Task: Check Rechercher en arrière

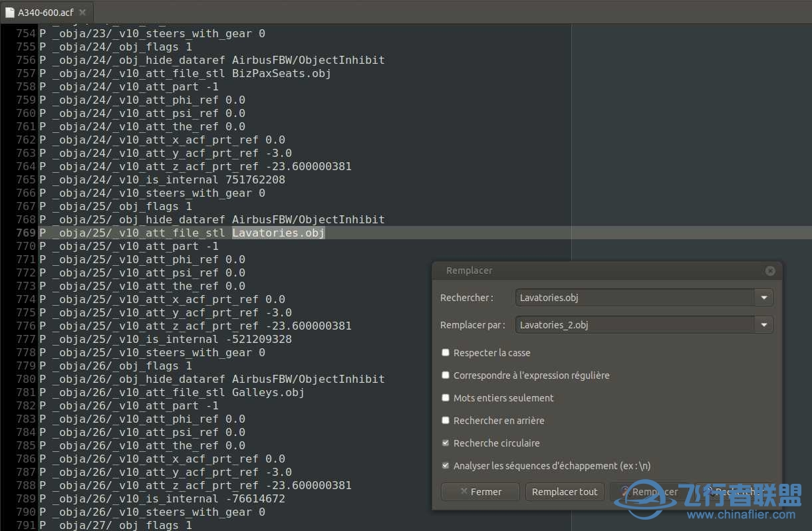Action: (x=446, y=421)
